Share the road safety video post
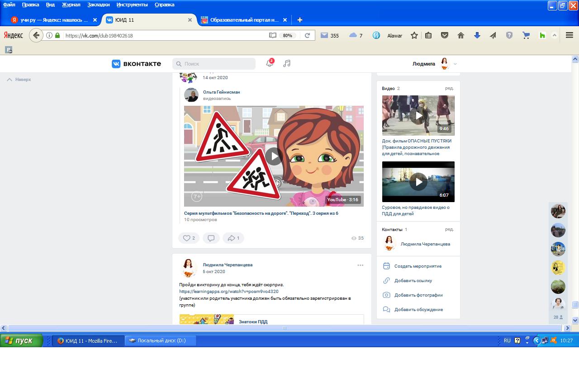 click(233, 238)
